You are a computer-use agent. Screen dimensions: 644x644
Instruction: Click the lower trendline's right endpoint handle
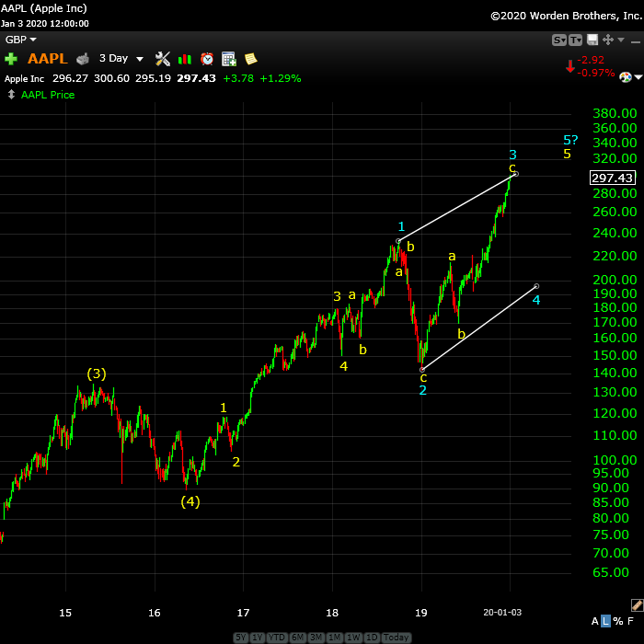[x=536, y=286]
